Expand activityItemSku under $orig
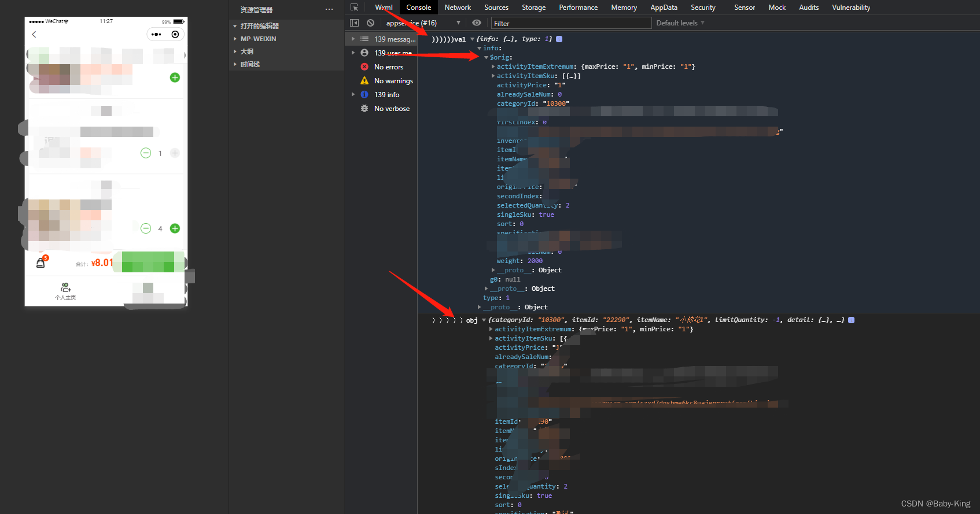This screenshot has height=514, width=980. pos(493,76)
